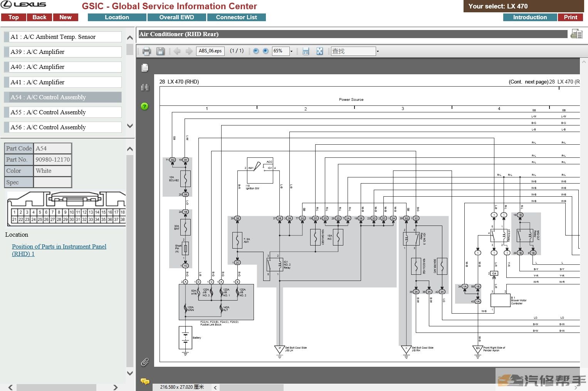Open the Connector List tab
588x391 pixels.
[237, 17]
